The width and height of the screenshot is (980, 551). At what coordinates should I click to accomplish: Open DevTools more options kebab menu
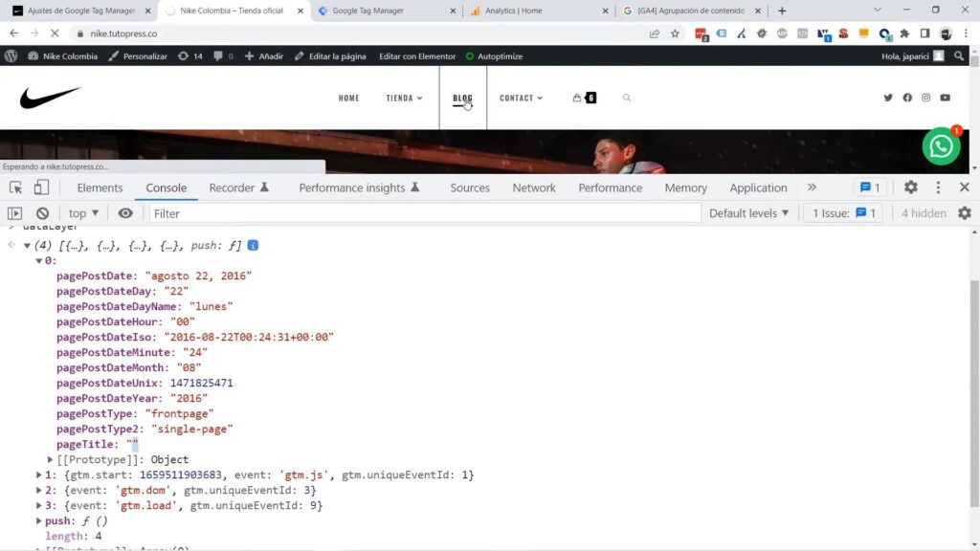click(x=938, y=187)
